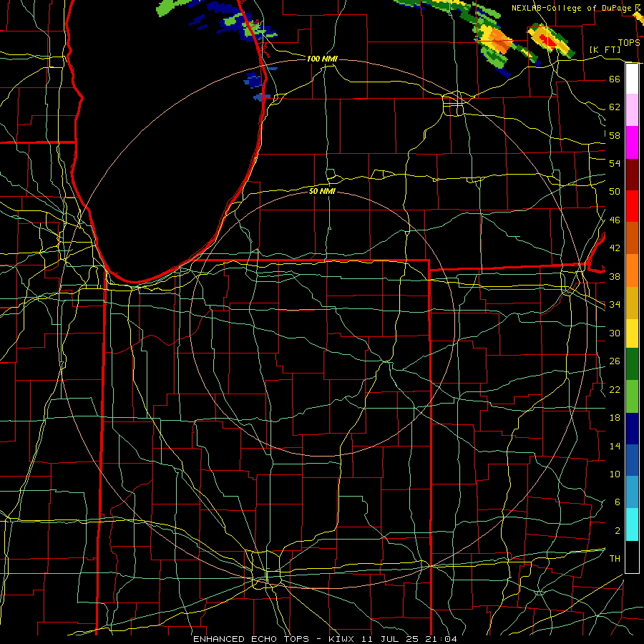Viewport: 644px width, 644px height.
Task: Click the navy blue legend swatch
Action: point(632,429)
